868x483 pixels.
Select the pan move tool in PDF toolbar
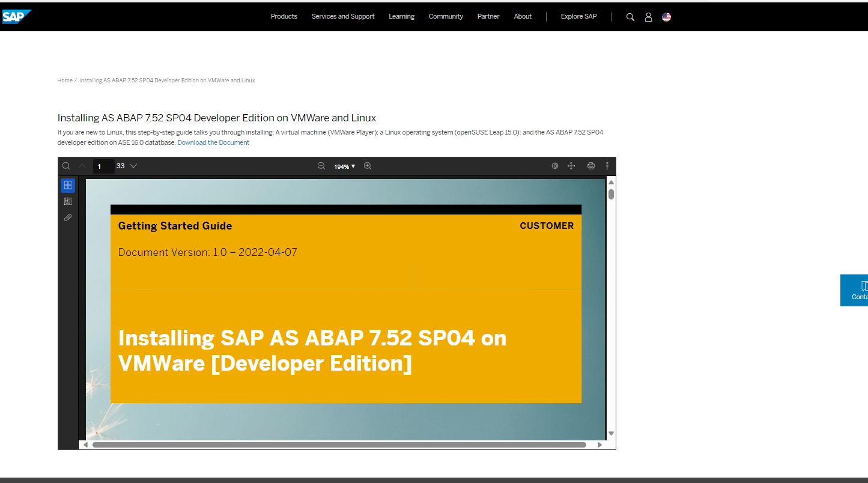click(x=571, y=166)
